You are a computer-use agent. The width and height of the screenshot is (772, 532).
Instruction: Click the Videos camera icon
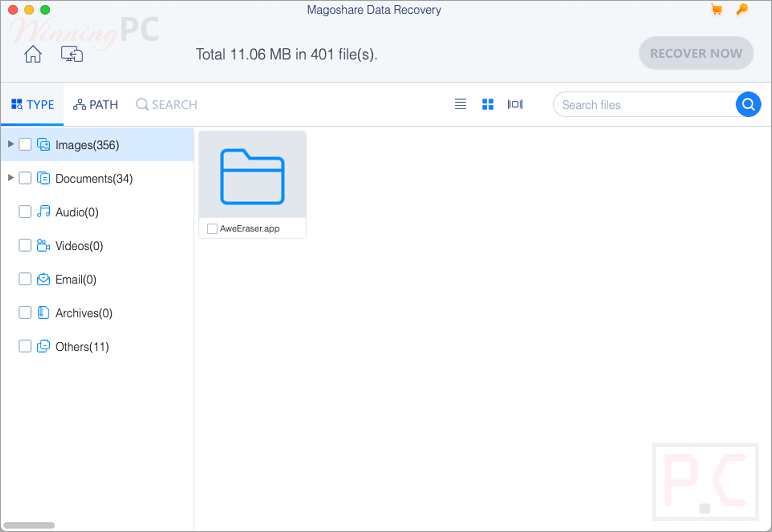(44, 245)
